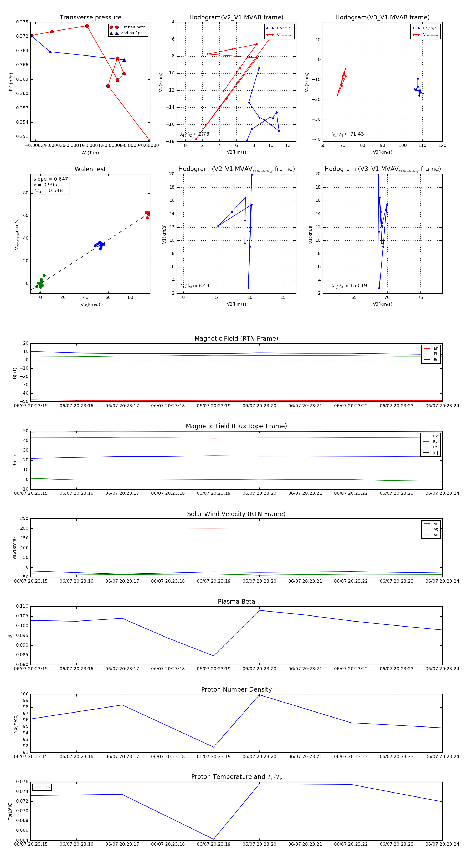The width and height of the screenshot is (473, 868).
Task: Select the A' (T·m) x-axis label
Action: [x=90, y=153]
